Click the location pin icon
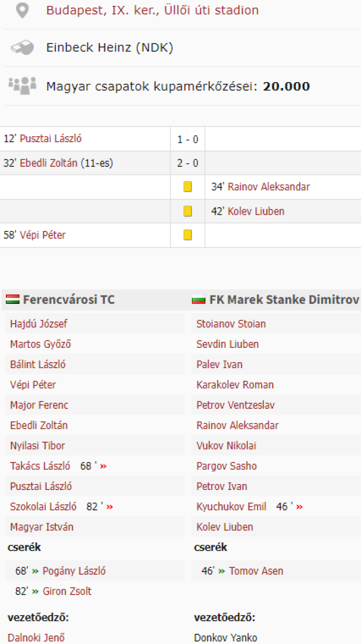This screenshot has width=361, height=644. pos(21,10)
